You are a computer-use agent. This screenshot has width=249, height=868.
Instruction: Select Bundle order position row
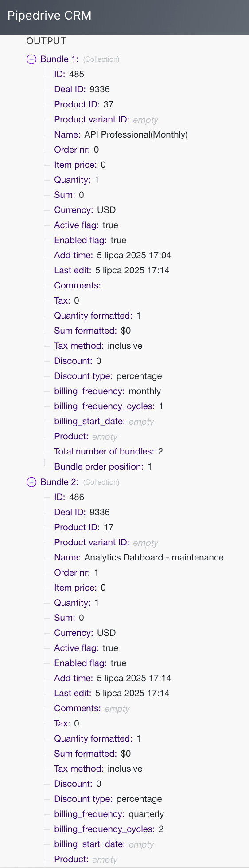(x=103, y=466)
